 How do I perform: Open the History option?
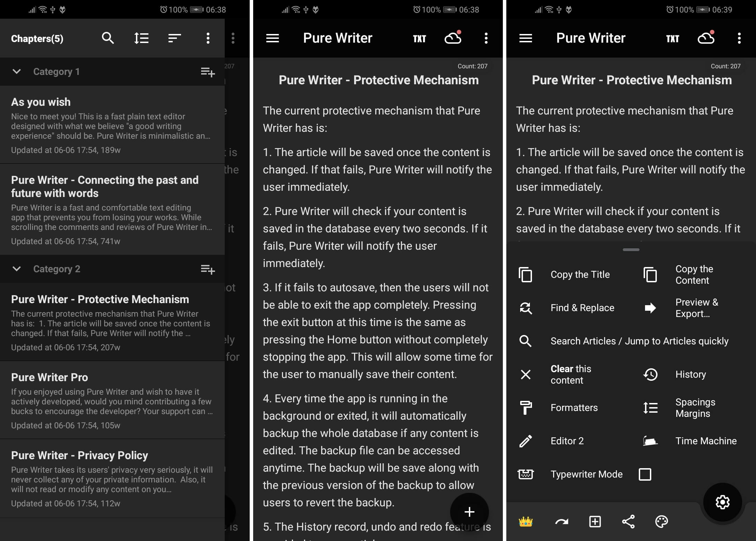pos(690,374)
